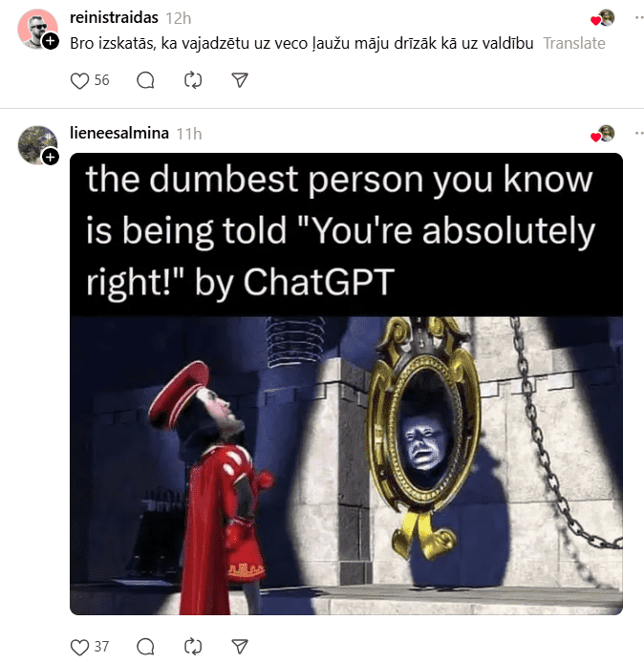
Task: Repost lieneesalmina's meme post
Action: (193, 647)
